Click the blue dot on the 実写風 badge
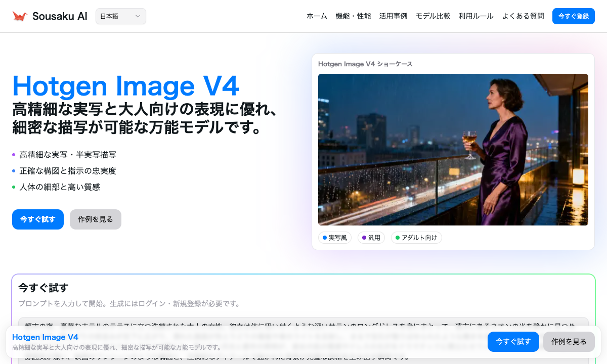Screen dimensions: 607x364 (324, 238)
